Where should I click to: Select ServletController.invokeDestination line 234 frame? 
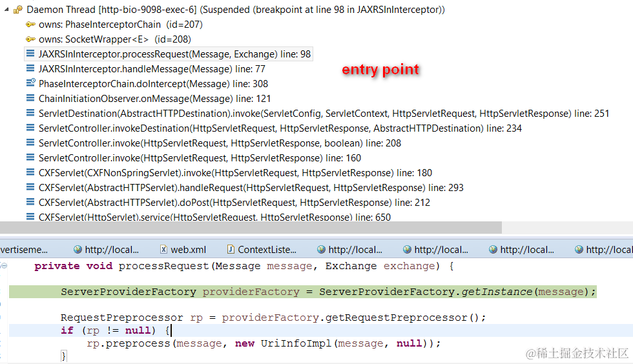point(280,128)
